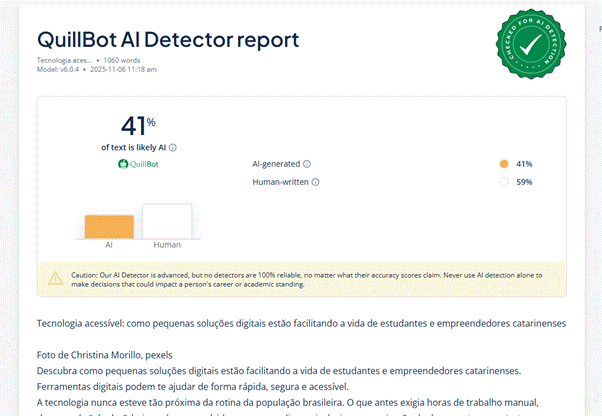Click the orange AI-generated indicator dot
This screenshot has height=416, width=602.
[x=503, y=164]
